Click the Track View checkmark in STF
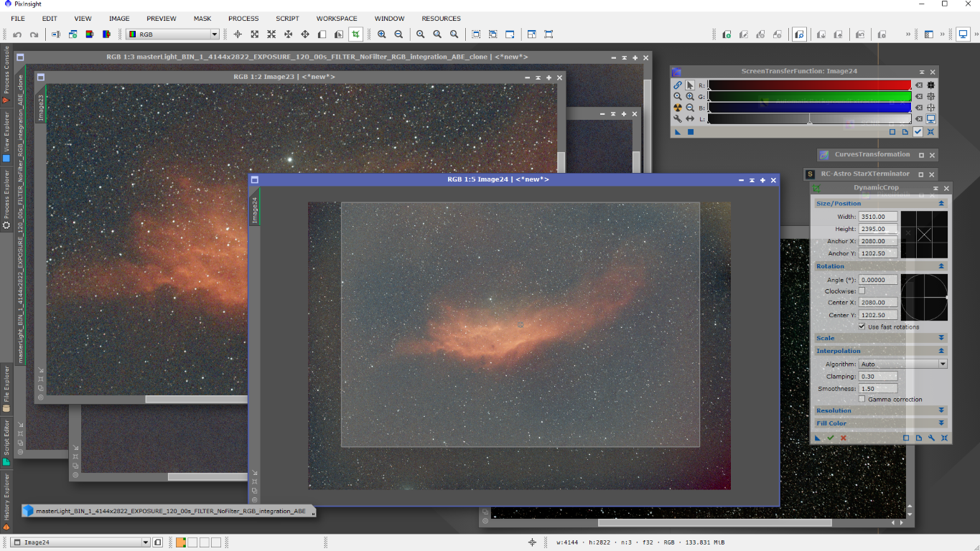 click(918, 132)
